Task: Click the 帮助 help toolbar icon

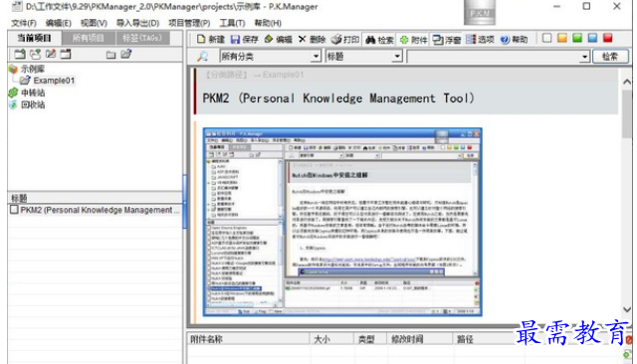Action: click(514, 40)
